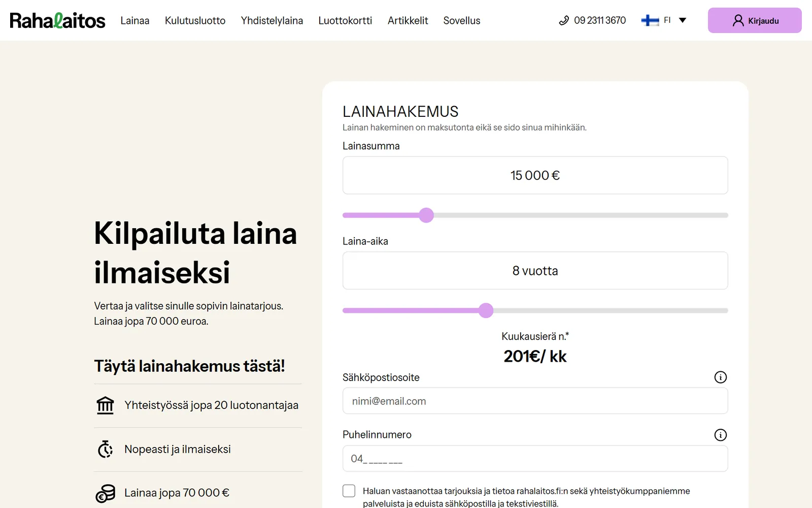Viewport: 812px width, 508px height.
Task: Focus the Puhelinnumero phone input
Action: [x=535, y=459]
